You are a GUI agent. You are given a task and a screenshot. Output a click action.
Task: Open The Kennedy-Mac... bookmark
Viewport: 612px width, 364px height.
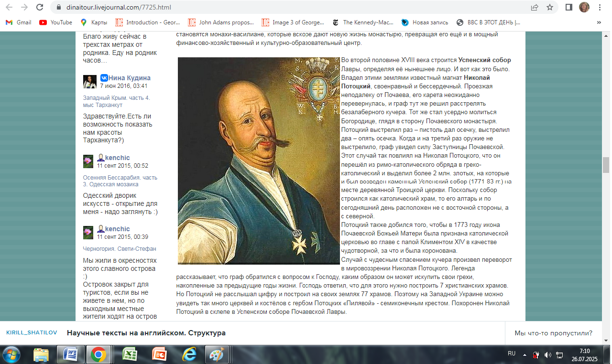363,22
